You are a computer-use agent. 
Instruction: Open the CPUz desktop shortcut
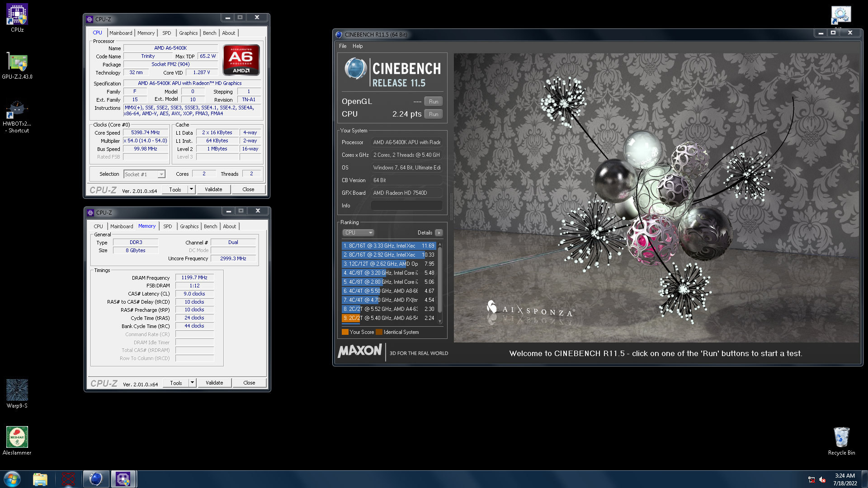tap(17, 18)
